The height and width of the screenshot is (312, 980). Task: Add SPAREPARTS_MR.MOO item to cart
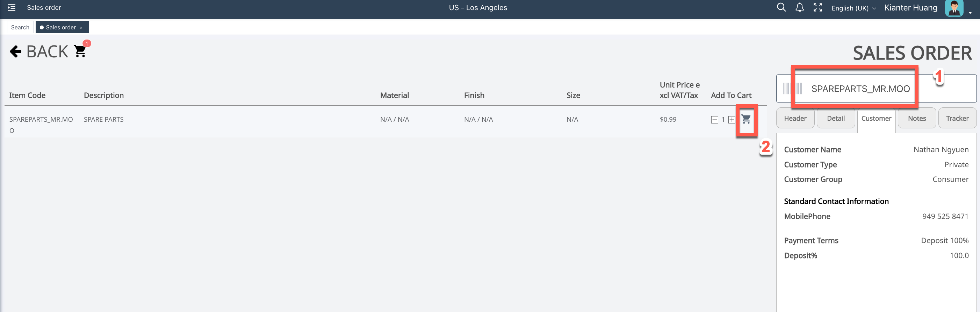[x=746, y=120]
